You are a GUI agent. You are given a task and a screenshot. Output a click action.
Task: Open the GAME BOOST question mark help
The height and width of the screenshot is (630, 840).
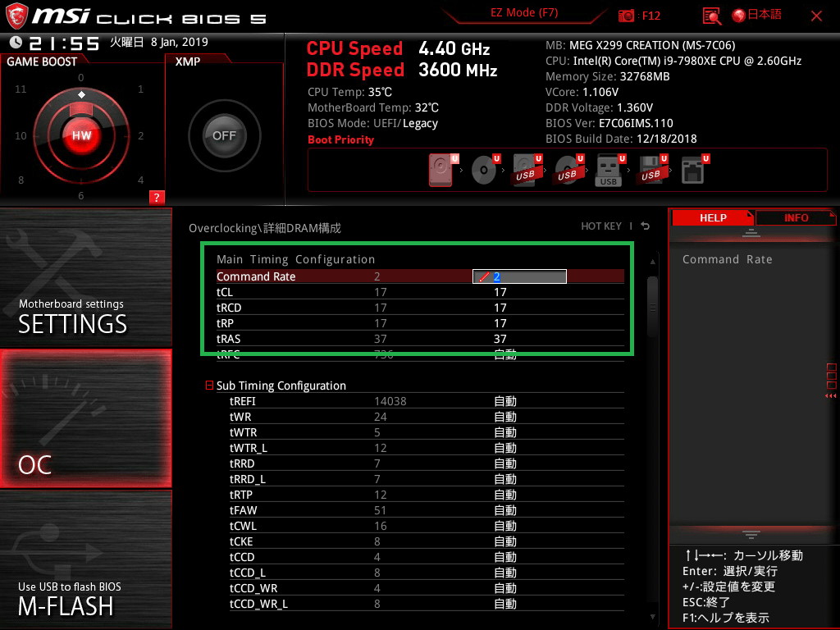click(157, 197)
